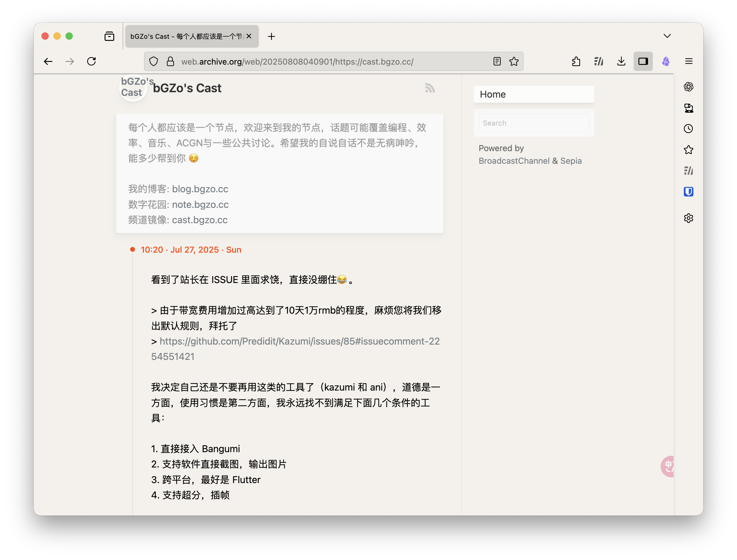Open tracking protection shield panel

[x=153, y=61]
